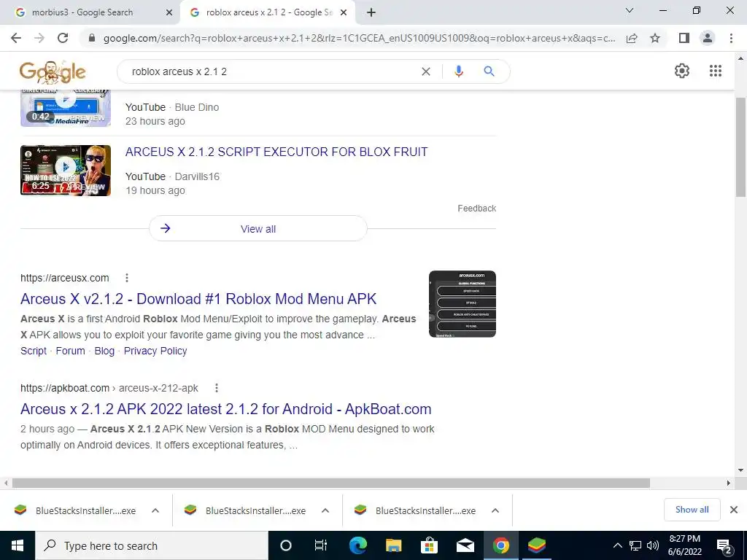The width and height of the screenshot is (747, 560).
Task: Open the notification center icon
Action: (x=724, y=545)
